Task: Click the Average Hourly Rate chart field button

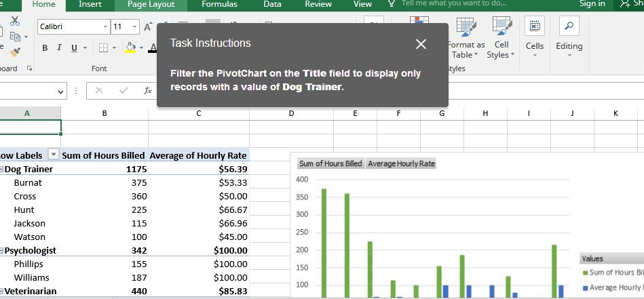Action: point(401,163)
